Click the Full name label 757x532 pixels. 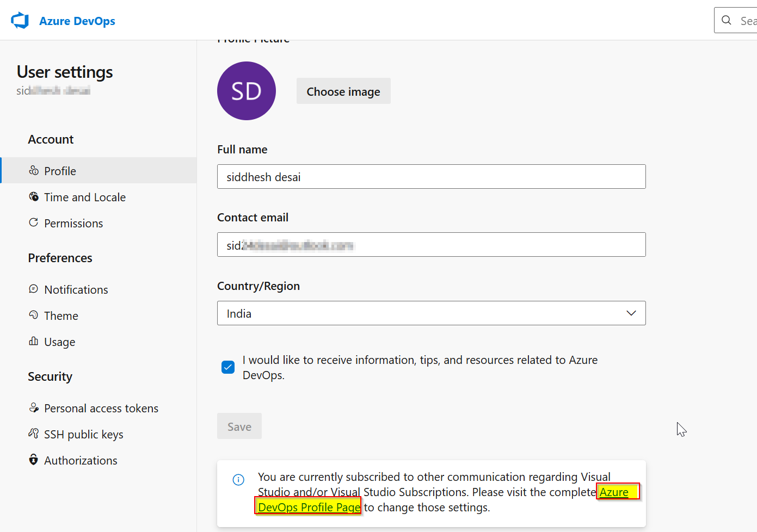[x=242, y=150]
